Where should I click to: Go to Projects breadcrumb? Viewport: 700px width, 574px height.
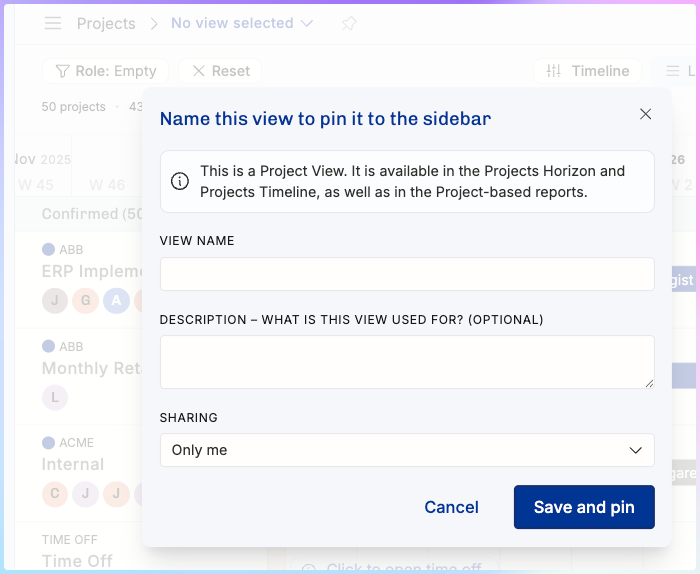pos(106,23)
